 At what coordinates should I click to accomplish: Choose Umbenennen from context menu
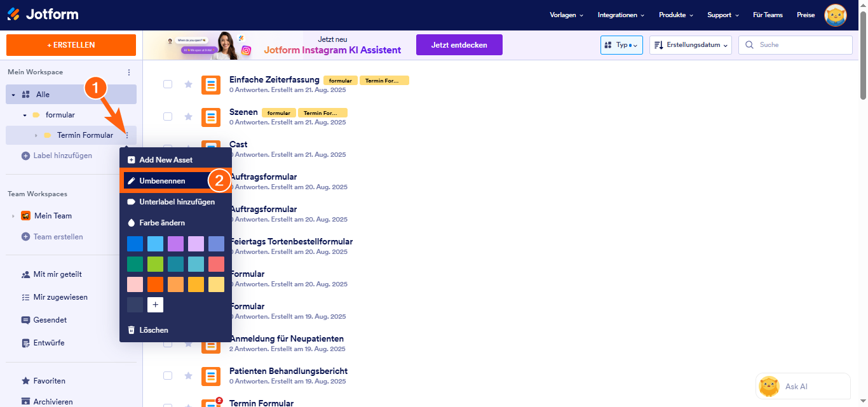175,181
